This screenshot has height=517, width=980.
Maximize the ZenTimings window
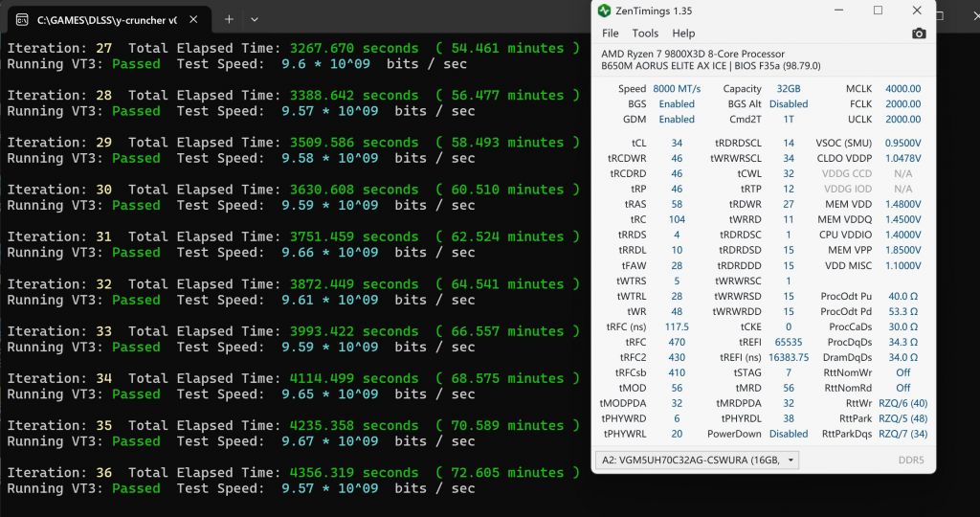(x=878, y=11)
